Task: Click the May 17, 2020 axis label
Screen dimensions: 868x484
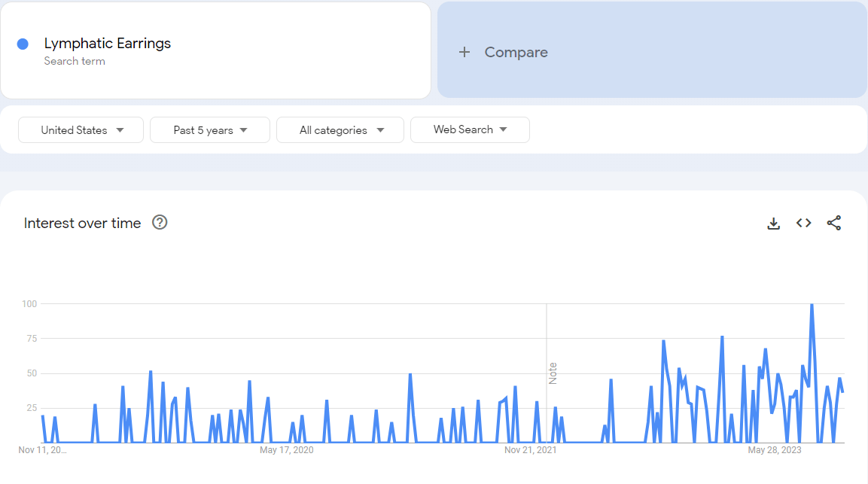Action: click(286, 450)
